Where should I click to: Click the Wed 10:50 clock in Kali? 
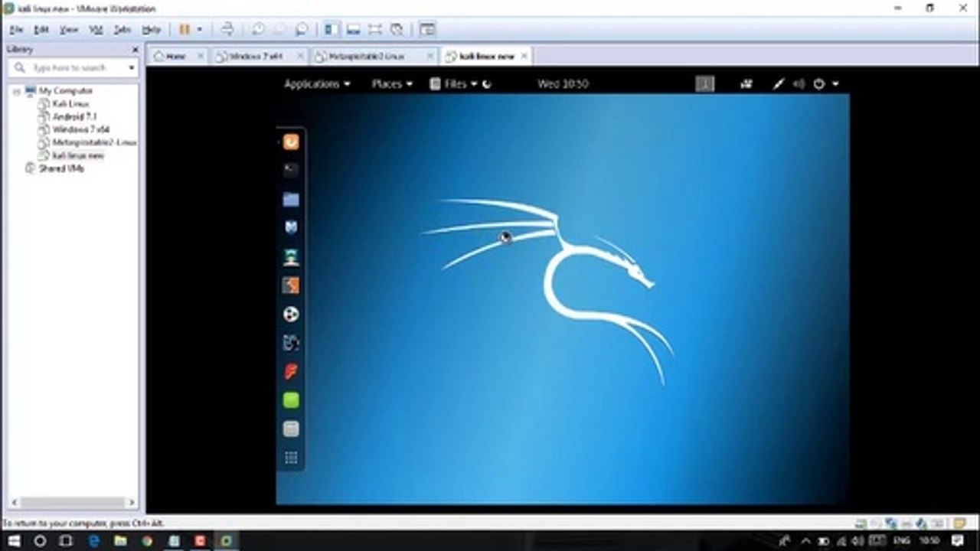pos(563,84)
